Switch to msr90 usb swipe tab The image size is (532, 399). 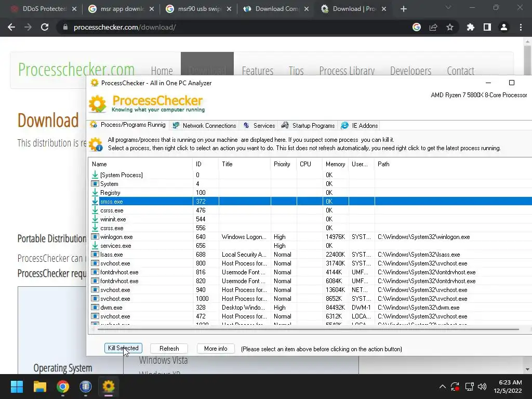click(198, 9)
